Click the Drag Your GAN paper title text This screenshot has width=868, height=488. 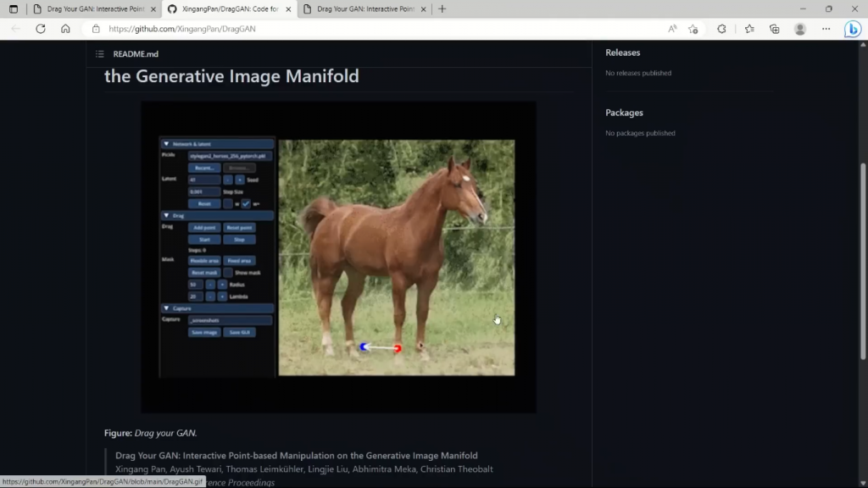pyautogui.click(x=296, y=455)
